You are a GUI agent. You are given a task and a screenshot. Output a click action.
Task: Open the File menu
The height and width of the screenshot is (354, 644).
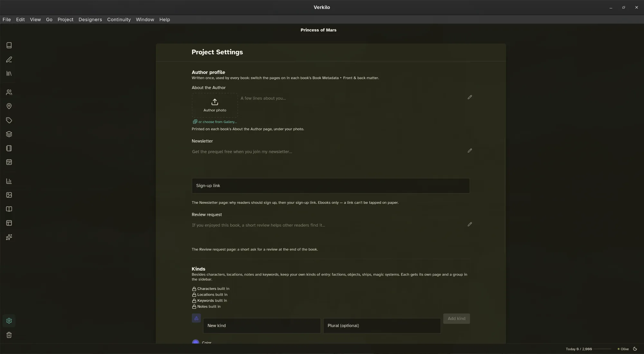click(x=7, y=20)
